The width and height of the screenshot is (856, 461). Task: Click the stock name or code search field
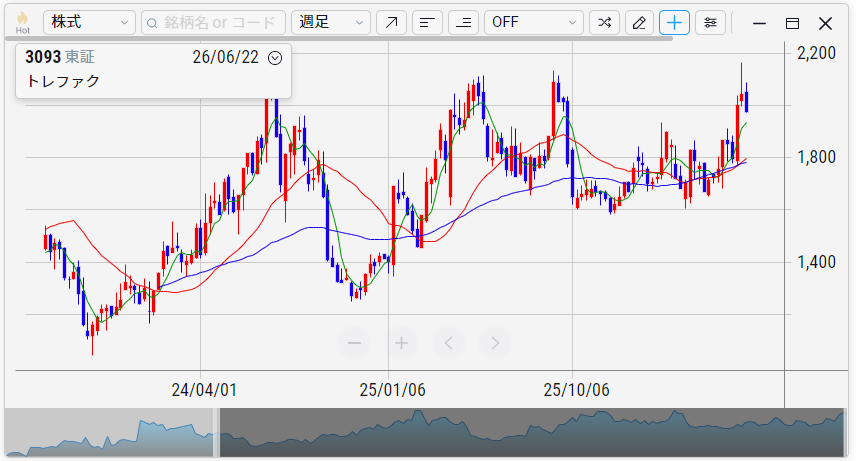pos(213,22)
